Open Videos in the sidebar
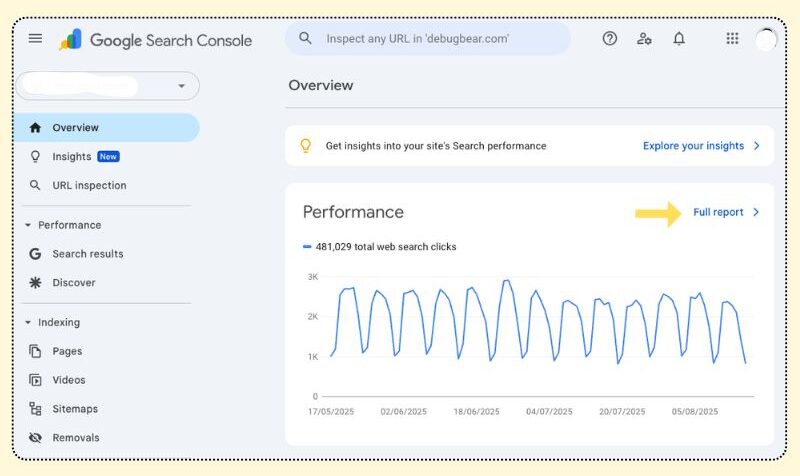The image size is (800, 476). click(69, 380)
